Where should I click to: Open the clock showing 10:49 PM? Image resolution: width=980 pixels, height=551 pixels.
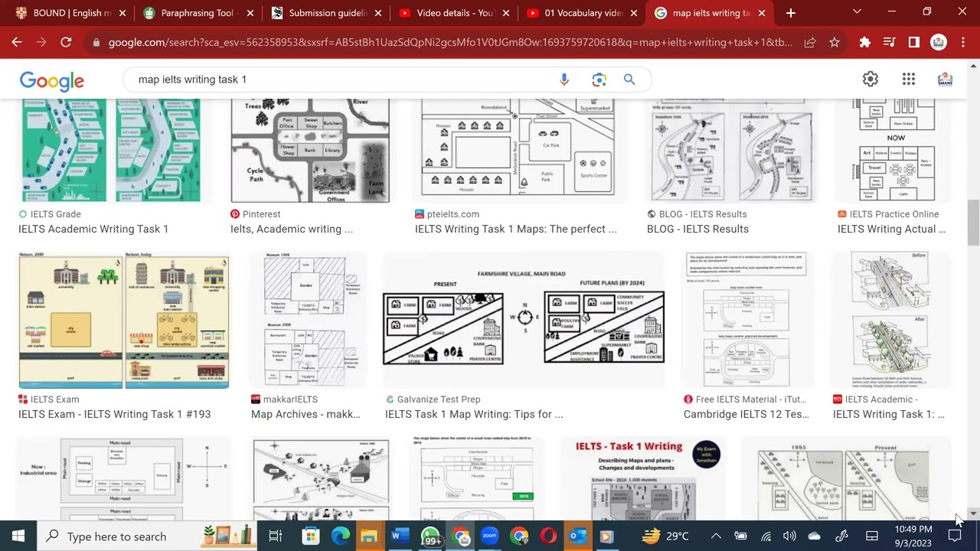tap(913, 536)
